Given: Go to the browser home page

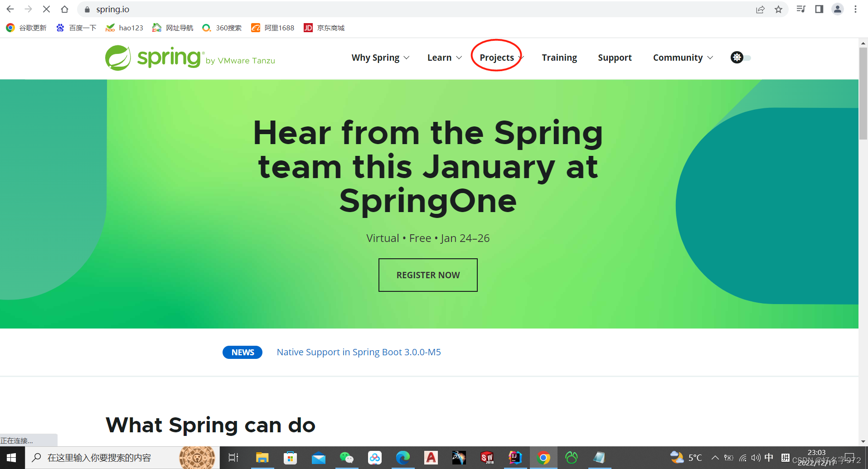Looking at the screenshot, I should [64, 9].
